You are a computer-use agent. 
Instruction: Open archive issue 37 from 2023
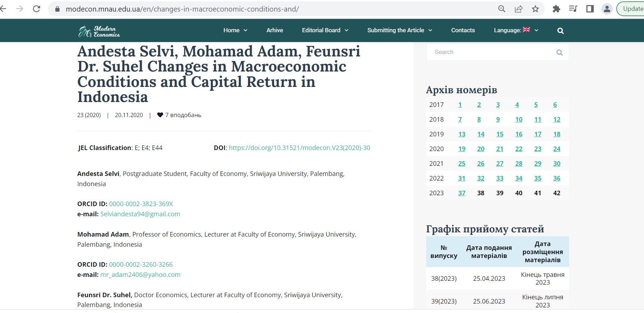coord(462,193)
